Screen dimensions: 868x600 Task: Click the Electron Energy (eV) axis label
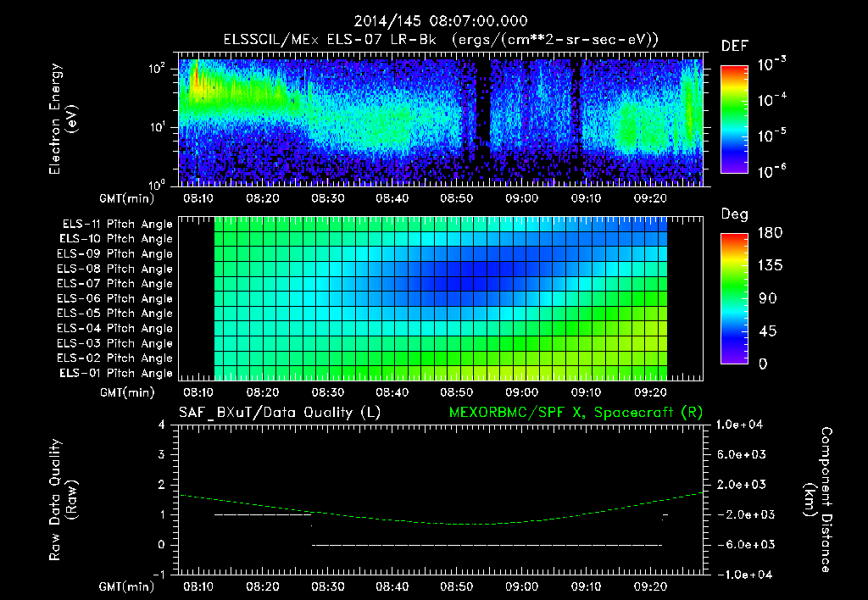click(63, 119)
